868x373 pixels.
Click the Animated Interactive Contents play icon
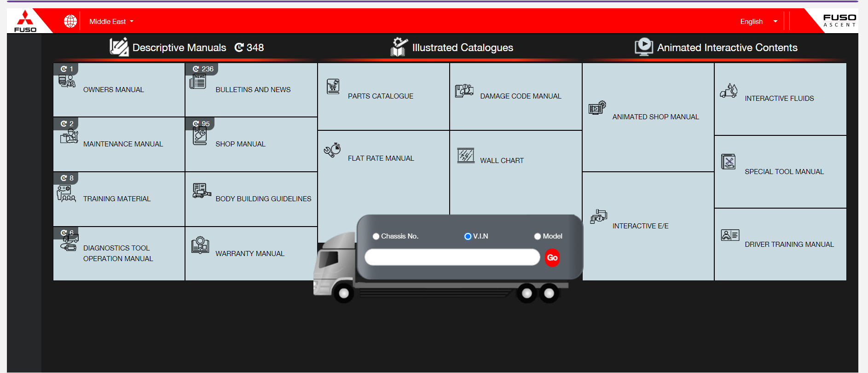tap(644, 47)
